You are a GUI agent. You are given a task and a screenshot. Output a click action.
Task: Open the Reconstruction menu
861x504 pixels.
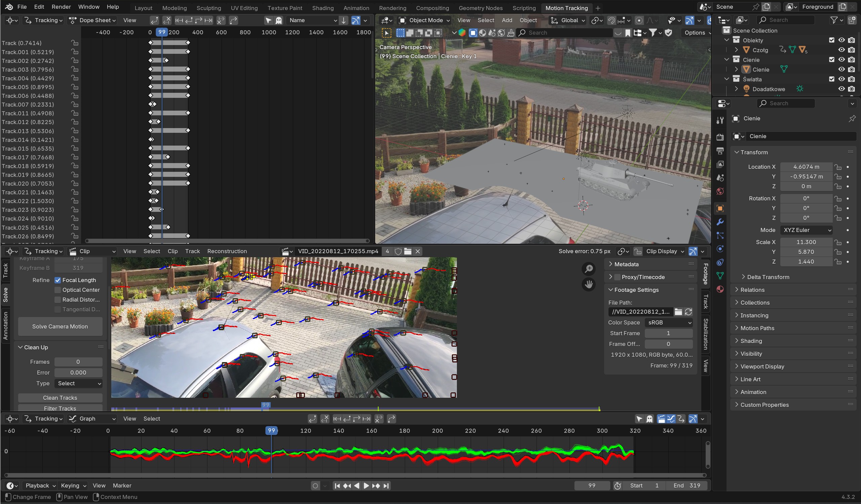pyautogui.click(x=227, y=251)
